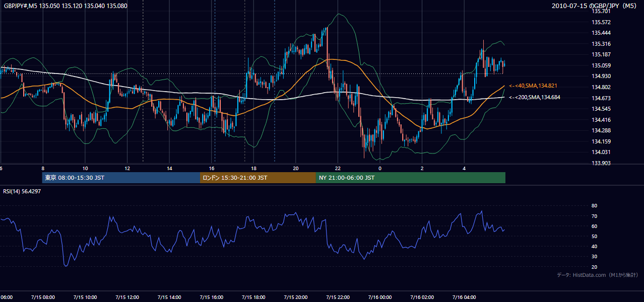The height and width of the screenshot is (302, 644).
Task: Click the RSI 30 level label
Action: (x=594, y=257)
